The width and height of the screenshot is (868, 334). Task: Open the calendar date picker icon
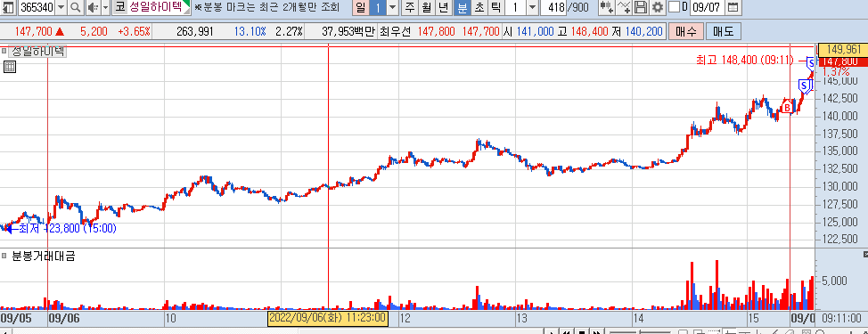pyautogui.click(x=733, y=8)
